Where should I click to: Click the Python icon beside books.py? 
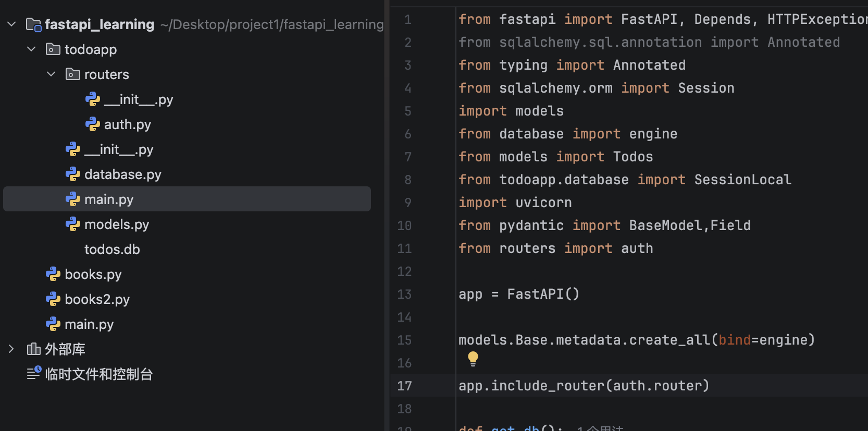pyautogui.click(x=53, y=274)
